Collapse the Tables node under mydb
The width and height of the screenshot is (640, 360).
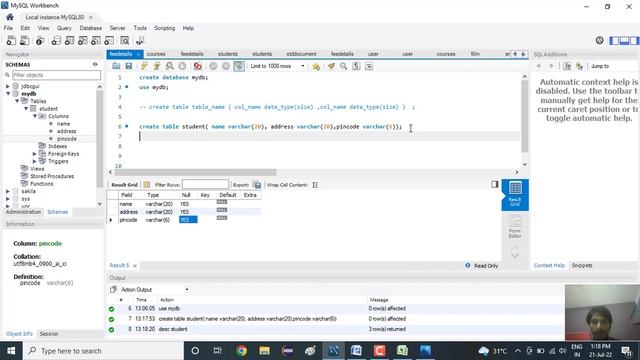pos(17,101)
